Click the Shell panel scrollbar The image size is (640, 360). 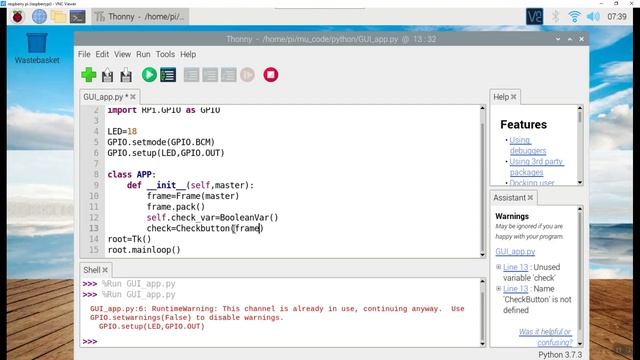[482, 313]
